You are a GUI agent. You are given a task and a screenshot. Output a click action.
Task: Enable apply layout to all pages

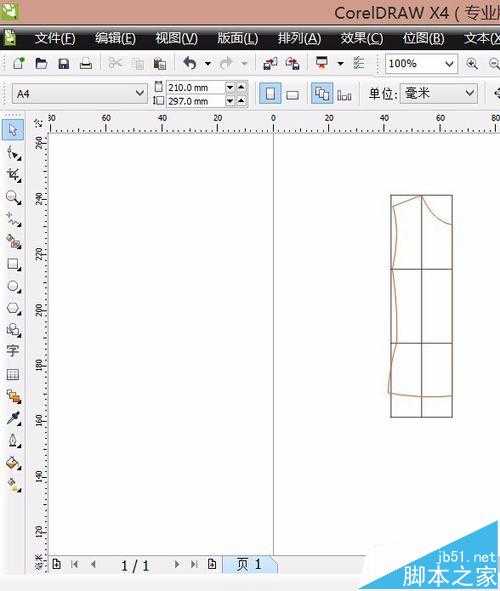322,93
